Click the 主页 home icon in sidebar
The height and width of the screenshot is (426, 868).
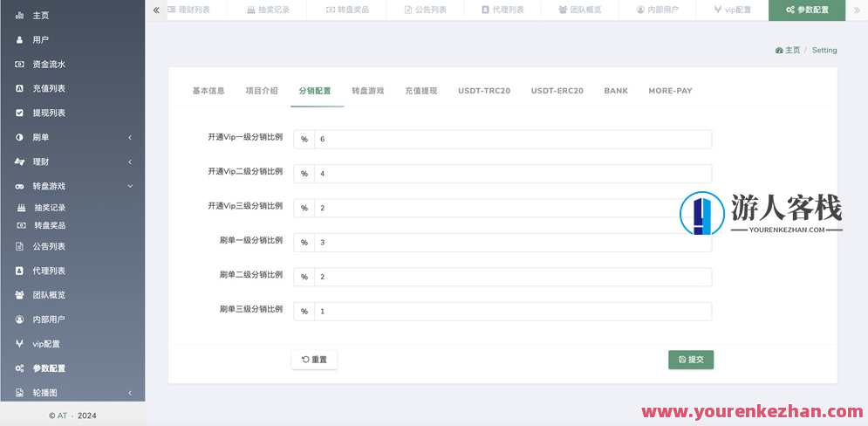pos(19,16)
